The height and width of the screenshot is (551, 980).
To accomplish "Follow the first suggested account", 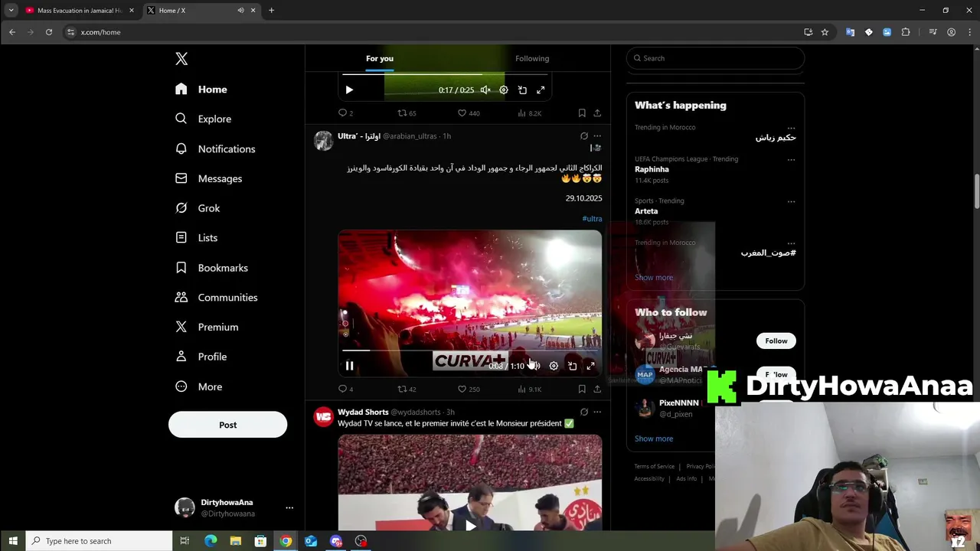I will point(776,341).
